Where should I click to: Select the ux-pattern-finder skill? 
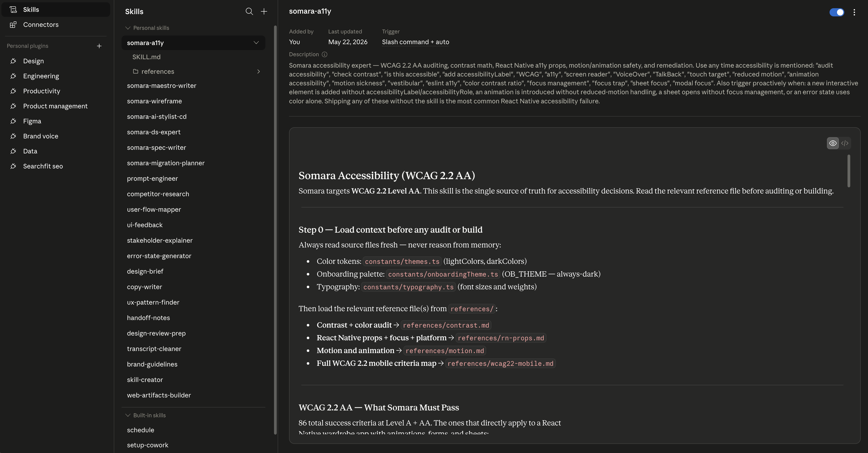(193, 302)
